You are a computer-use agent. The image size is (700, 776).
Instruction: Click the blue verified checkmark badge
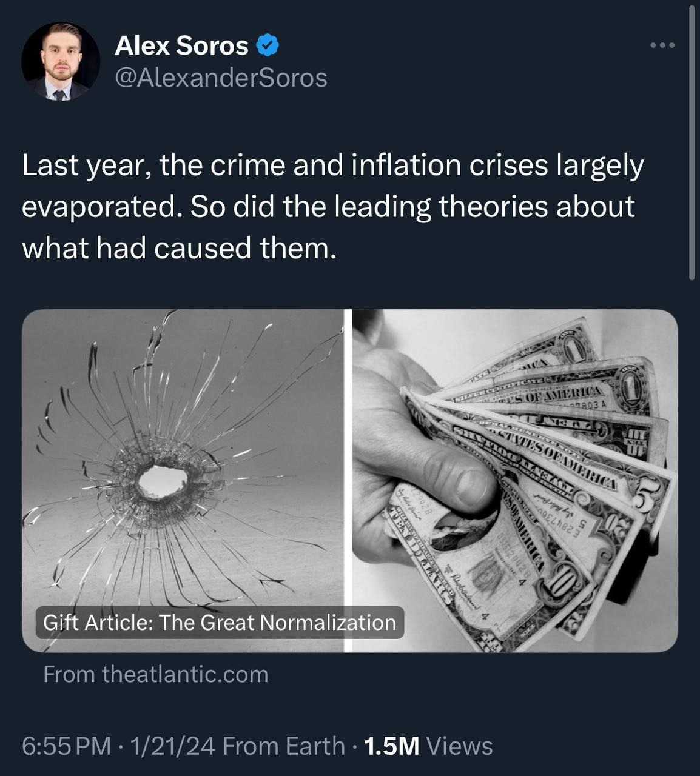268,45
